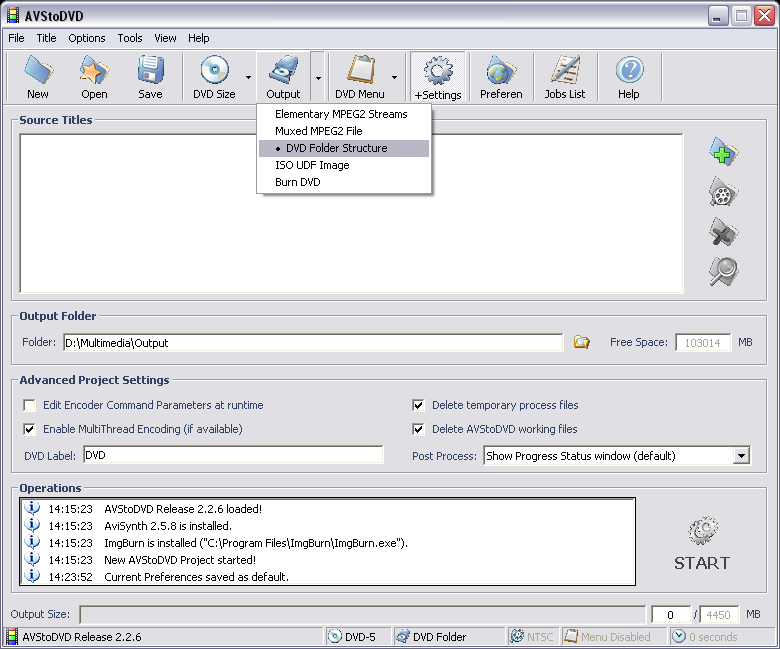
Task: Select ISO UDF Image output
Action: [x=344, y=165]
